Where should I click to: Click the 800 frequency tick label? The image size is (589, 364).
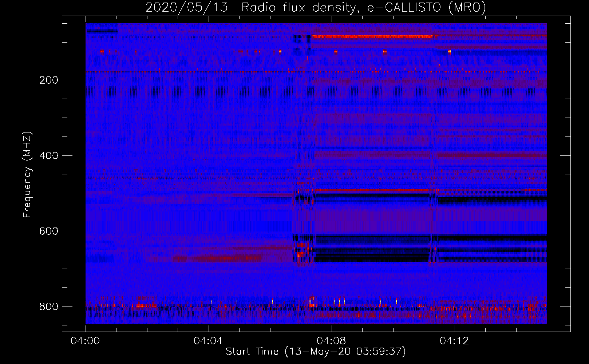click(x=49, y=306)
